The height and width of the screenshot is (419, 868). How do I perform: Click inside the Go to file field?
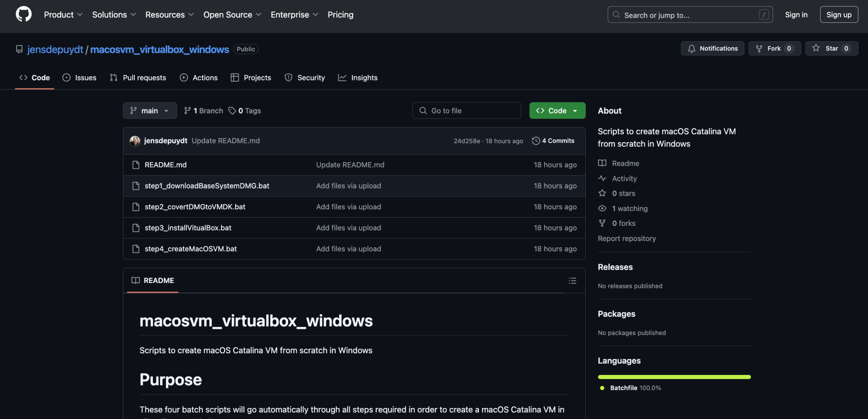pyautogui.click(x=466, y=111)
